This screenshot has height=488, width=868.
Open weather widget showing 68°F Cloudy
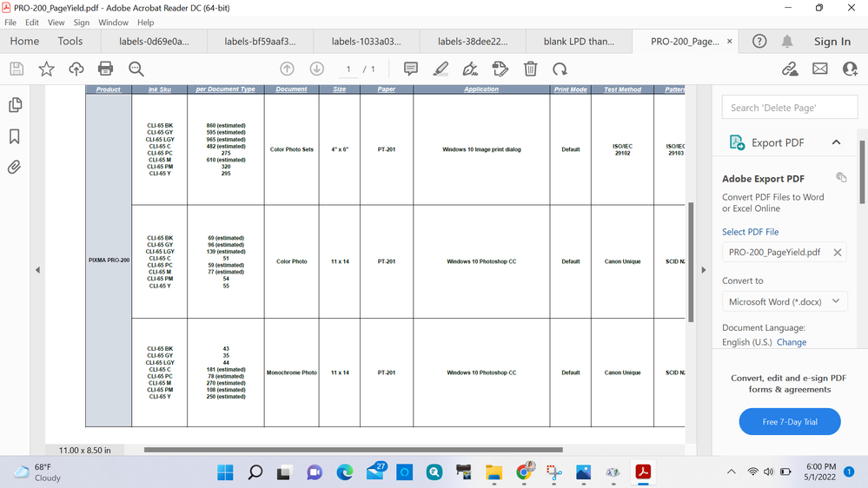[37, 472]
